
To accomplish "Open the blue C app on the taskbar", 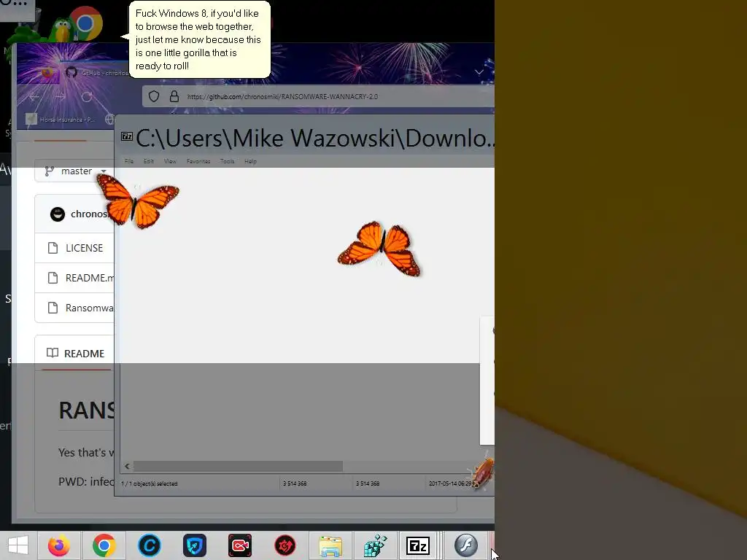I will (149, 545).
